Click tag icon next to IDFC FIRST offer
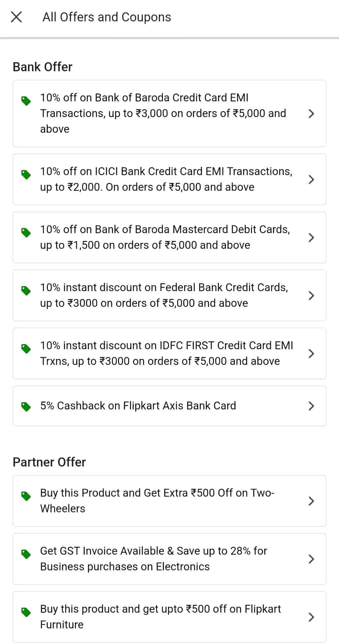This screenshot has width=339, height=644. pos(26,349)
